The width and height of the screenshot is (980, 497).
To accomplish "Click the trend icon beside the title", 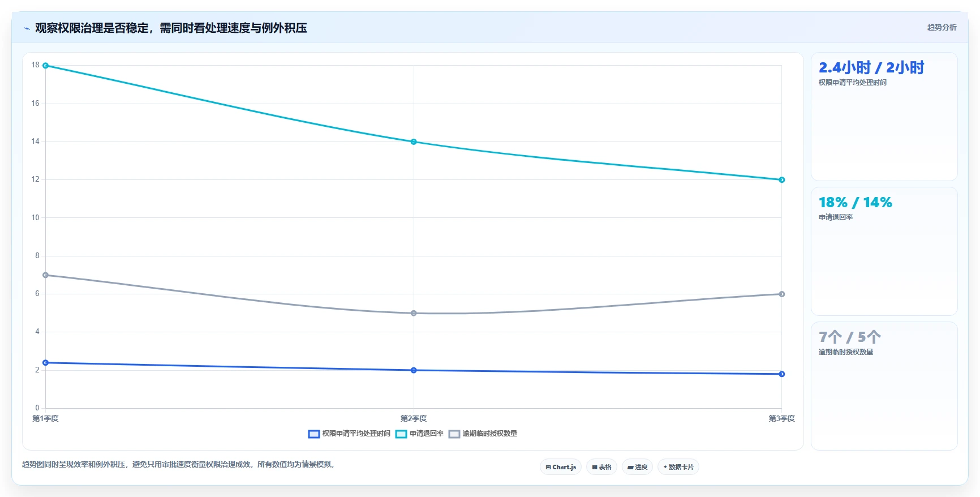I will (27, 28).
